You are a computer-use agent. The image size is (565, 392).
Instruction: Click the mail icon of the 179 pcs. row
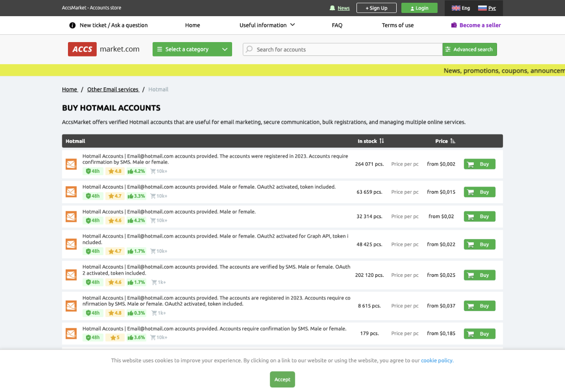pyautogui.click(x=71, y=333)
